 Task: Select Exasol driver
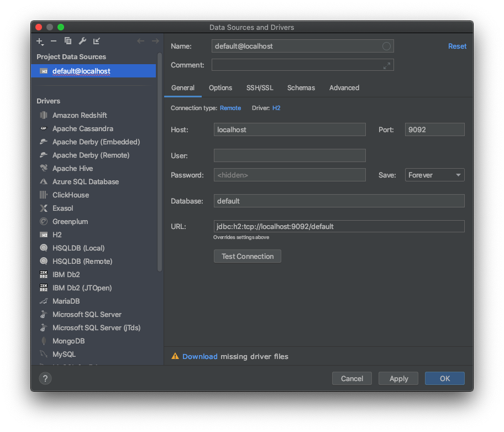94,208
